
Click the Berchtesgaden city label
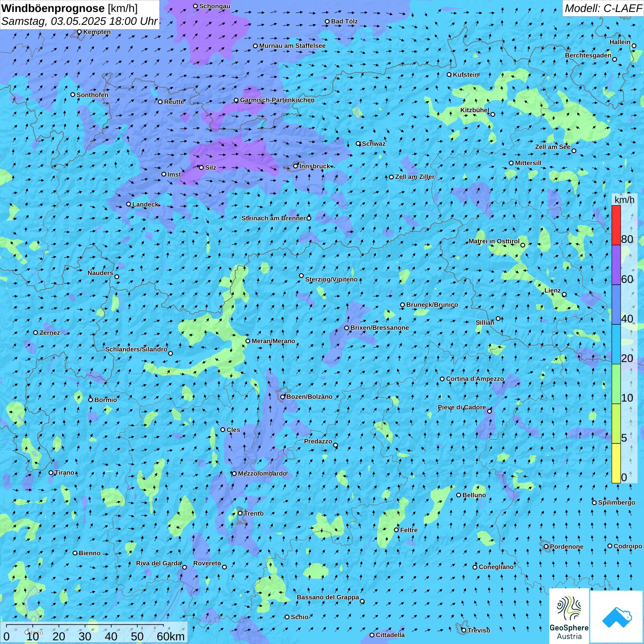[x=588, y=55]
